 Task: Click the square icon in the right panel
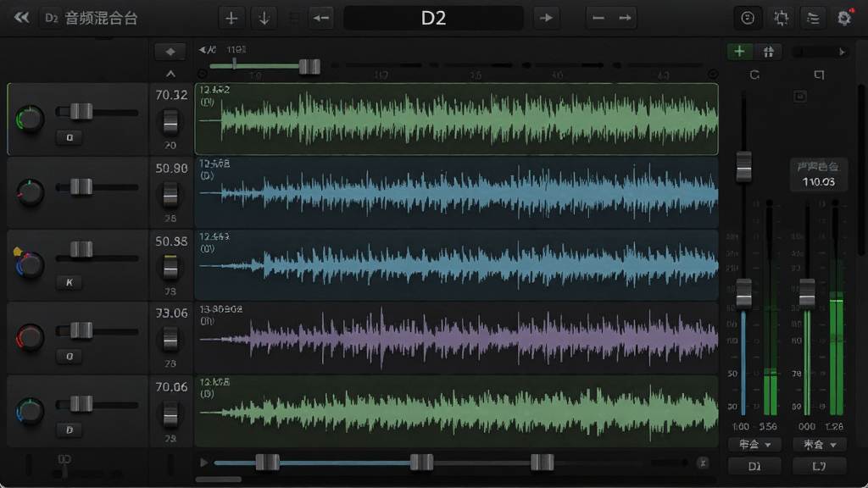coord(820,75)
